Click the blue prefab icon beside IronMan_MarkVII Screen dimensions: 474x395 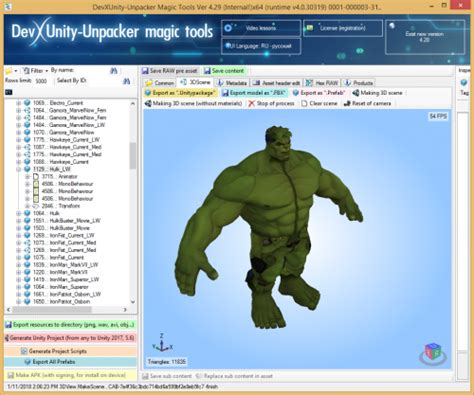click(x=27, y=272)
